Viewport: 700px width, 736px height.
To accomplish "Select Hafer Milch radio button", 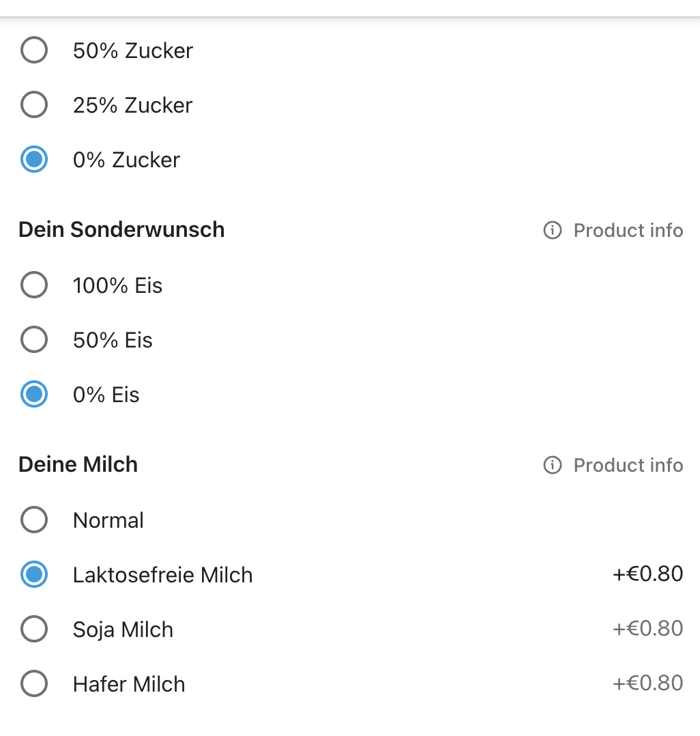I will click(x=34, y=684).
